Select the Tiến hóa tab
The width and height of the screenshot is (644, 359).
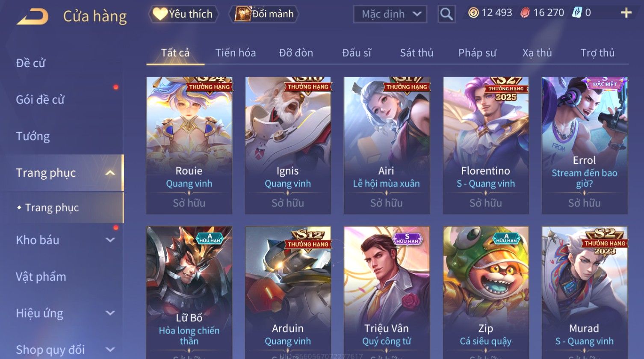click(x=236, y=53)
